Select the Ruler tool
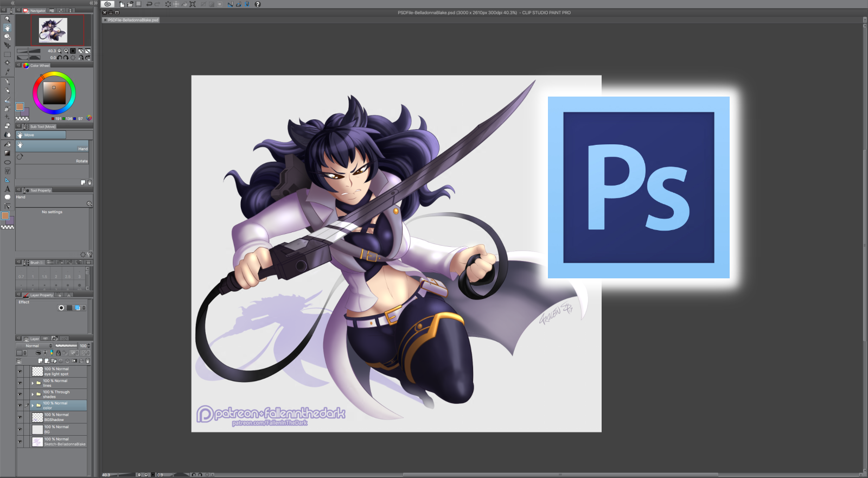 click(7, 180)
